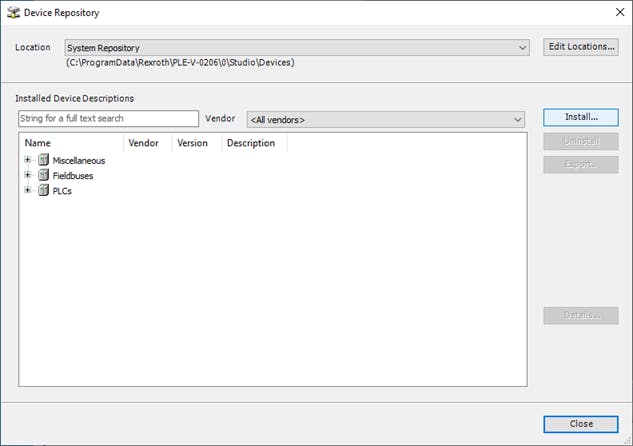Click the Device Repository title bar icon
Screen dimensions: 633x446
point(13,13)
